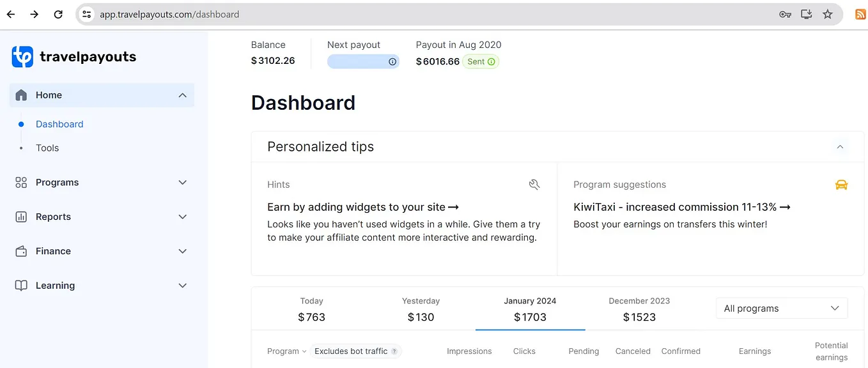The image size is (868, 368).
Task: Select the Today earnings tab
Action: click(312, 309)
